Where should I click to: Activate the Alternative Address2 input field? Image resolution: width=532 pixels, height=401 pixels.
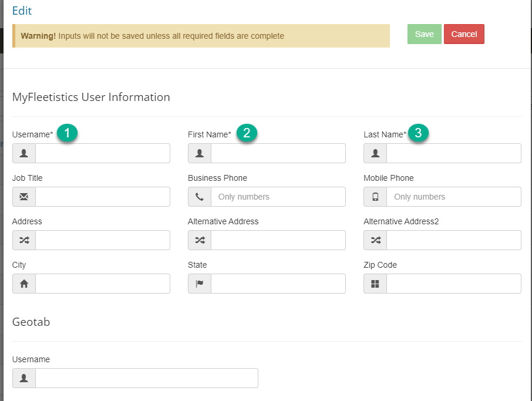454,240
